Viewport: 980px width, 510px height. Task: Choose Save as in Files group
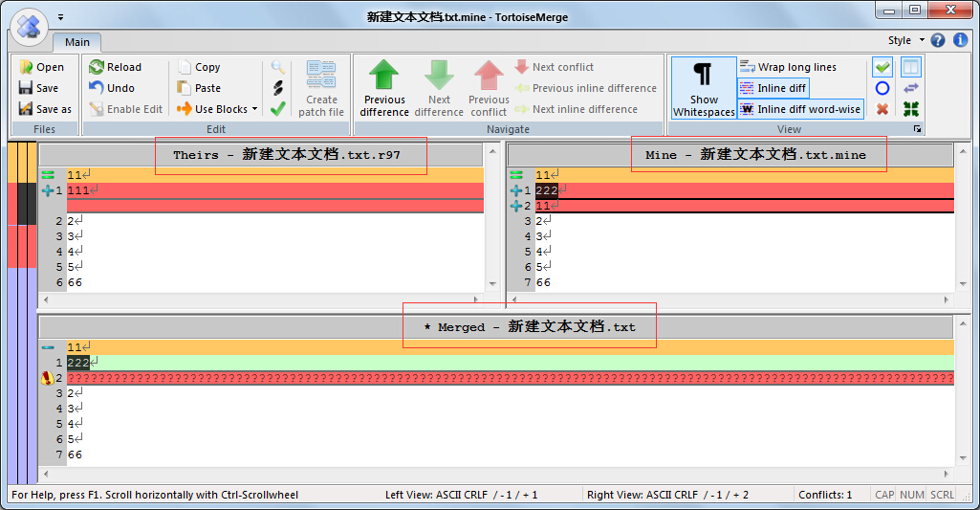(x=45, y=109)
